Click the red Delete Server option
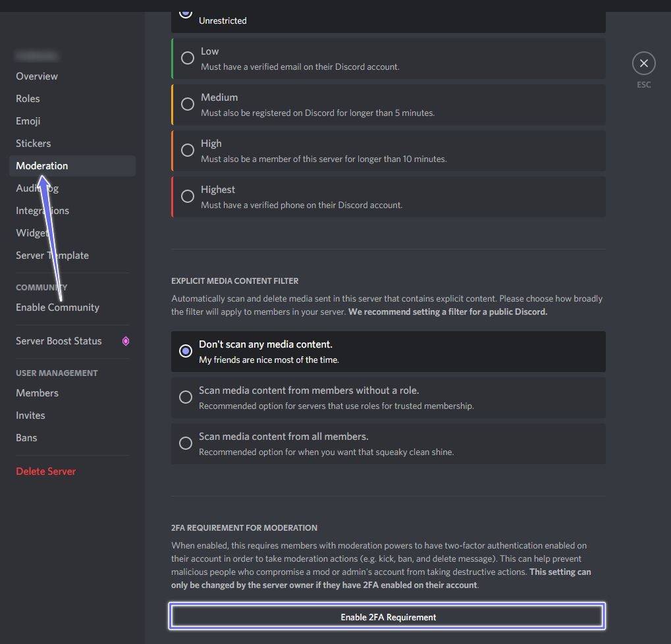This screenshot has height=644, width=671. pyautogui.click(x=45, y=471)
